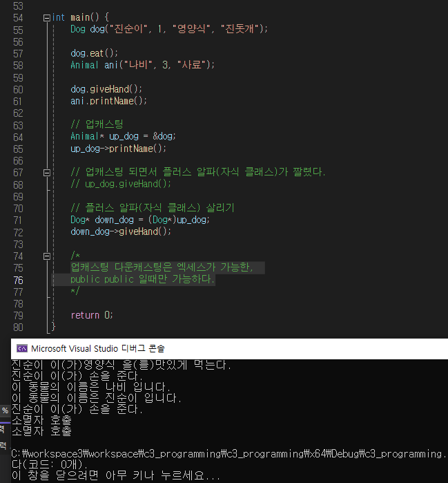Click the Microsoft Visual Studio debug console title
This screenshot has width=448, height=483.
(98, 348)
